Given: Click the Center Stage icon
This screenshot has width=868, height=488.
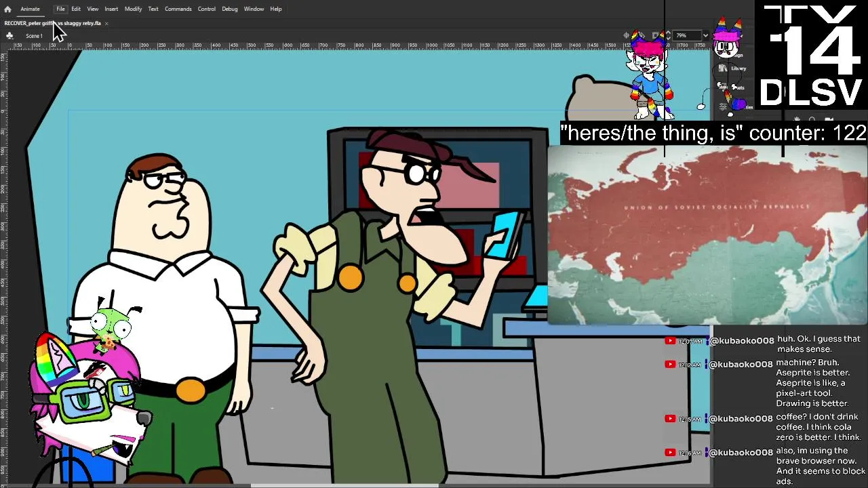Looking at the screenshot, I should click(627, 35).
